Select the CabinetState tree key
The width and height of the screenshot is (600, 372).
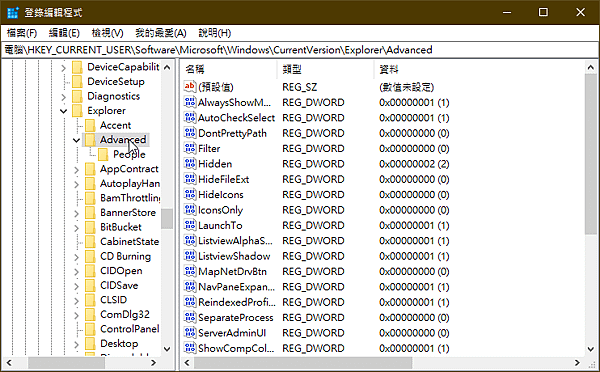point(129,241)
